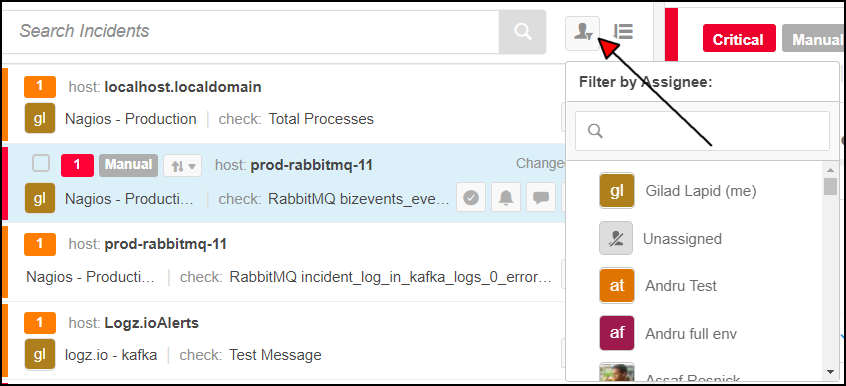Click the Manual tag on selected incident
The width and height of the screenshot is (846, 386).
(128, 164)
